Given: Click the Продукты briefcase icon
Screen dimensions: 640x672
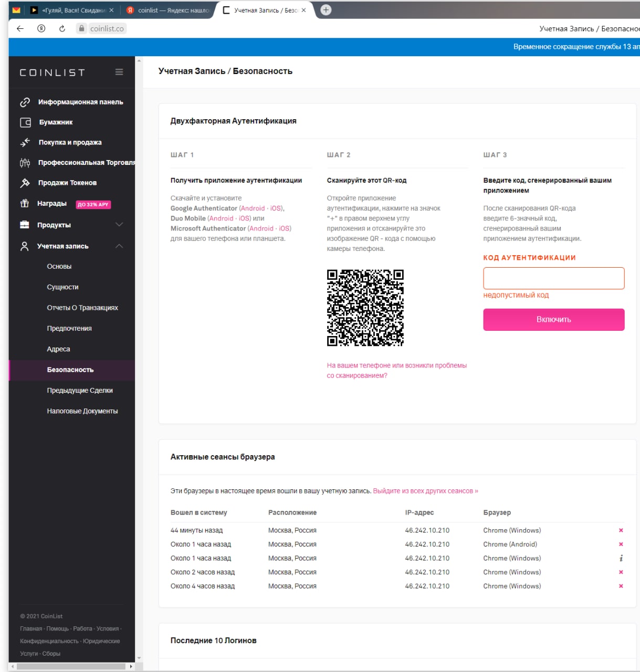Looking at the screenshot, I should point(25,225).
